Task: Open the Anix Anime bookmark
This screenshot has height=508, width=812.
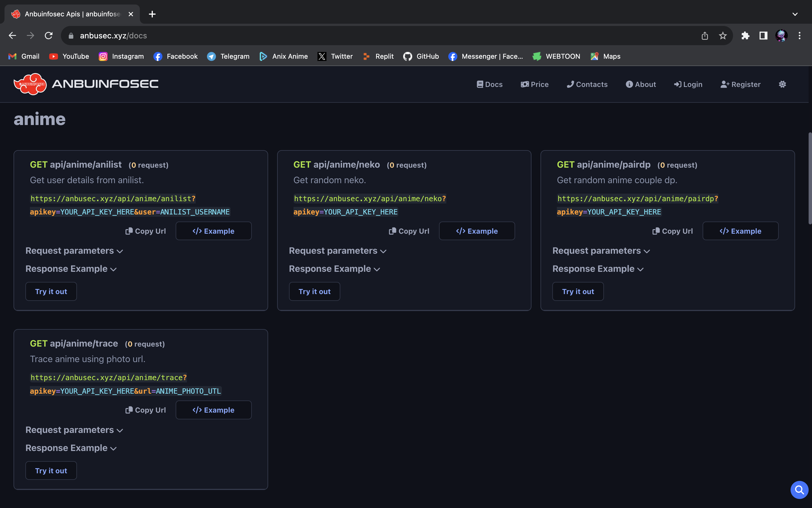Action: (x=284, y=56)
